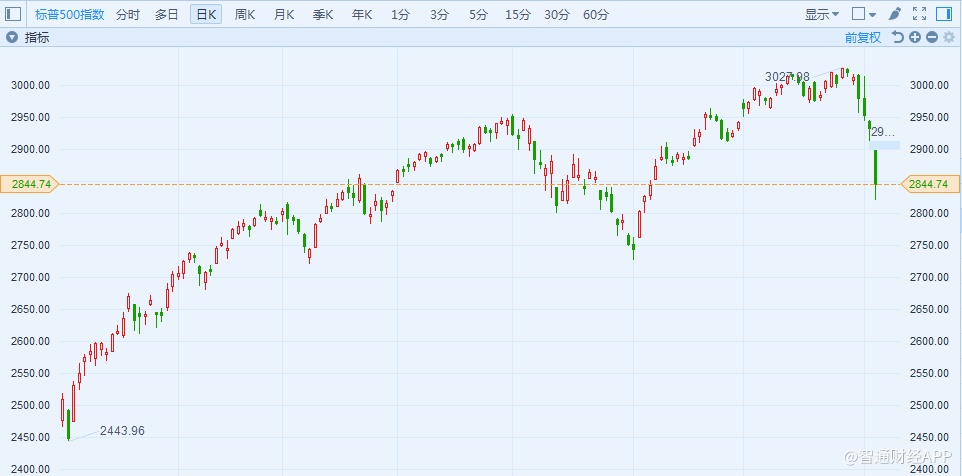Screen dimensions: 962x476
Task: Toggle the left sidebar panel icon
Action: [x=12, y=14]
